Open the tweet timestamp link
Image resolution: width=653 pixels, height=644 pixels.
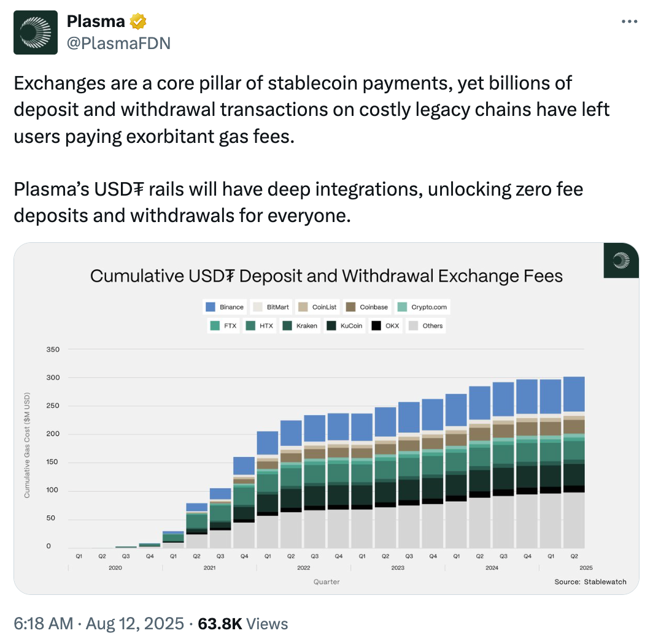[98, 624]
